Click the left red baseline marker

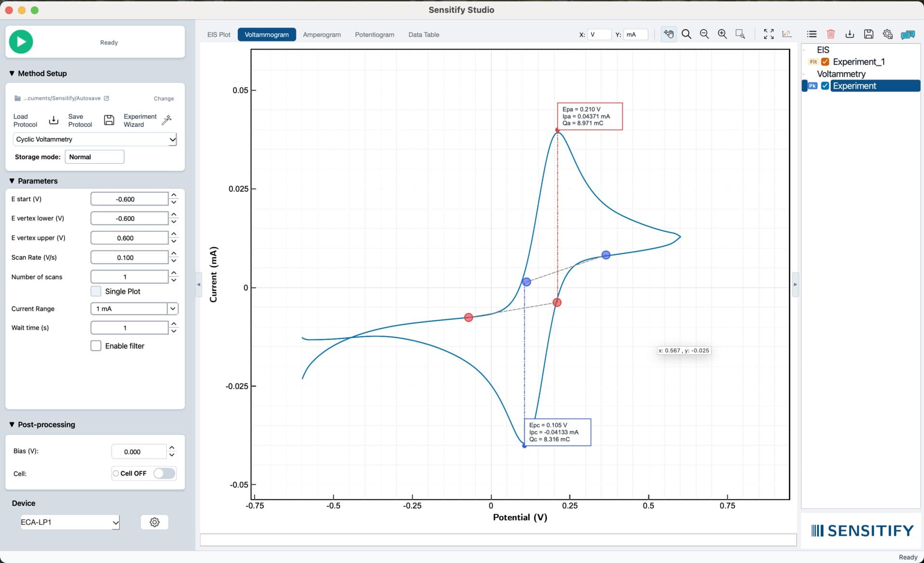tap(468, 317)
